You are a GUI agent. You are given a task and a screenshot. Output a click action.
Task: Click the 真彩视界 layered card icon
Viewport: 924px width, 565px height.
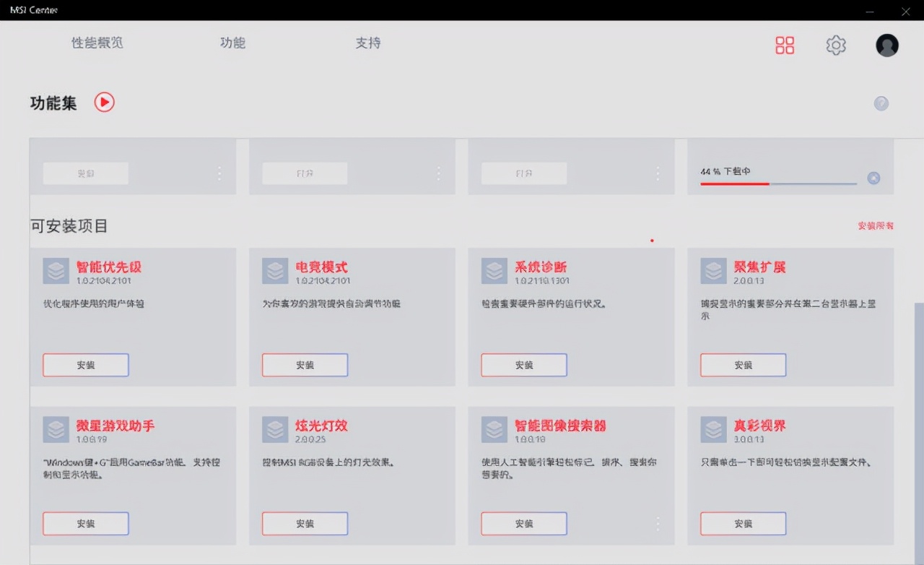point(714,430)
